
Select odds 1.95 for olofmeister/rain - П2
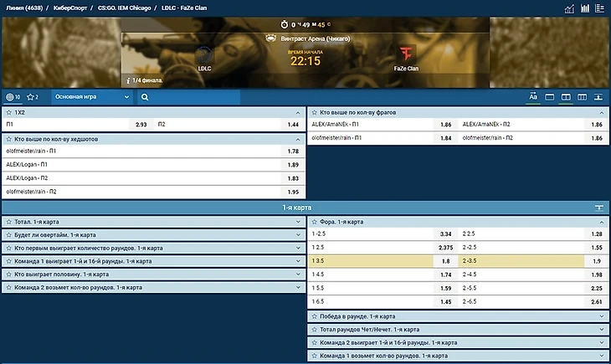pos(292,192)
